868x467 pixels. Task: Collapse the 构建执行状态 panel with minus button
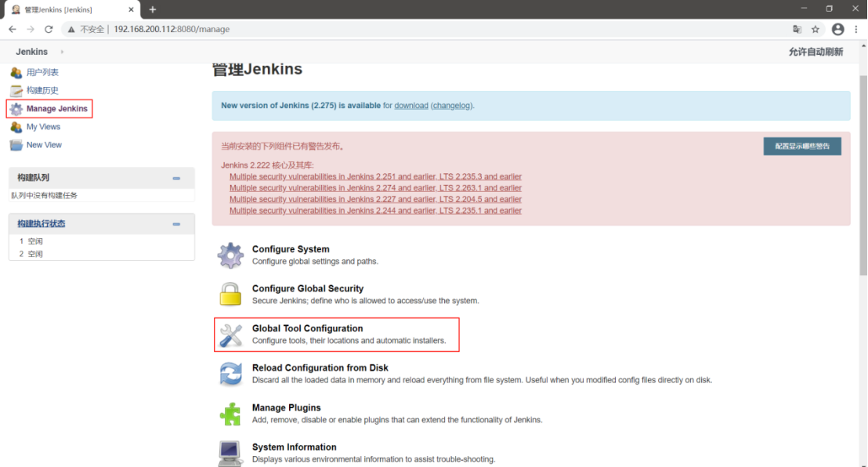coord(176,224)
